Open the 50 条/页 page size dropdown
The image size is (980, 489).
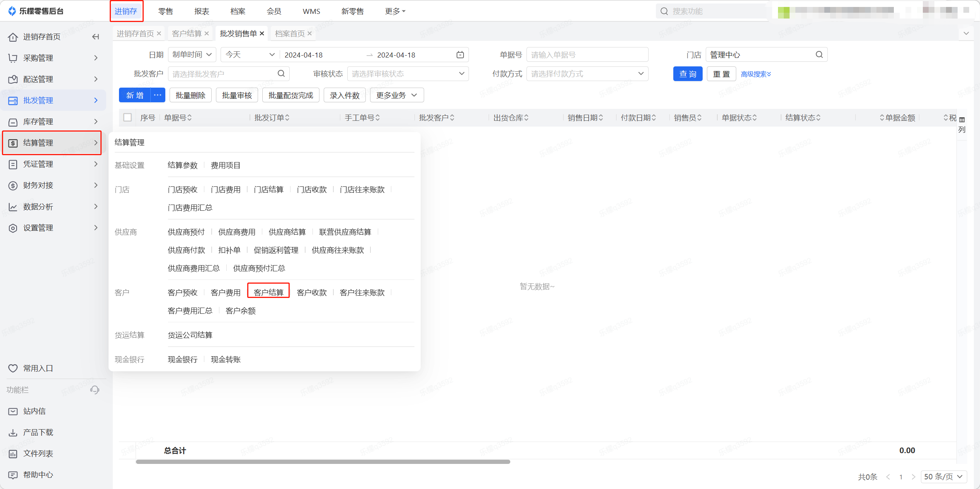pos(943,477)
